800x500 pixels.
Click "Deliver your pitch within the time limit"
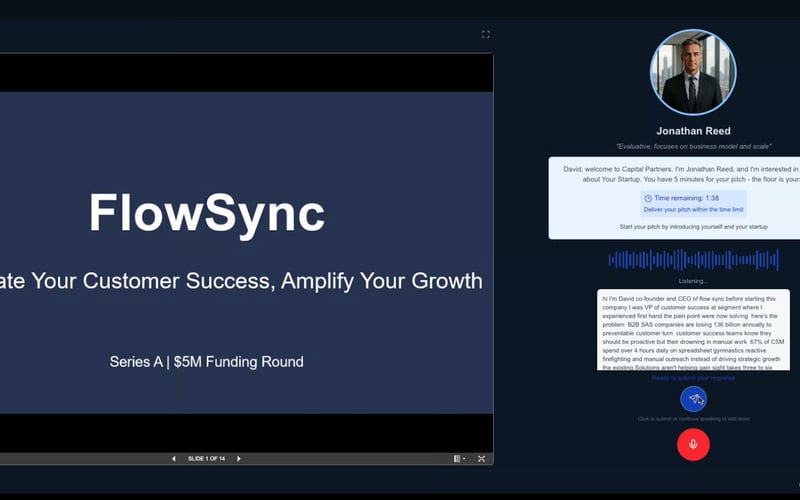click(x=693, y=210)
